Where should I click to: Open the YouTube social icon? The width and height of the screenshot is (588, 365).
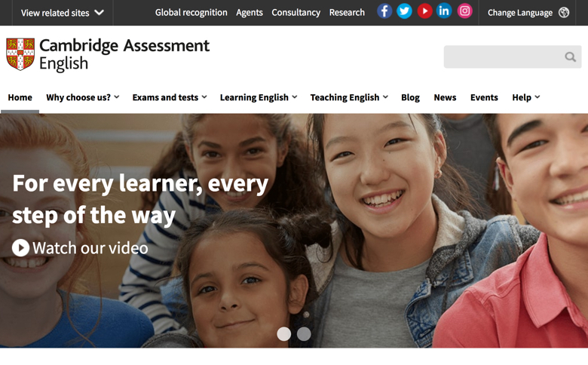[424, 11]
